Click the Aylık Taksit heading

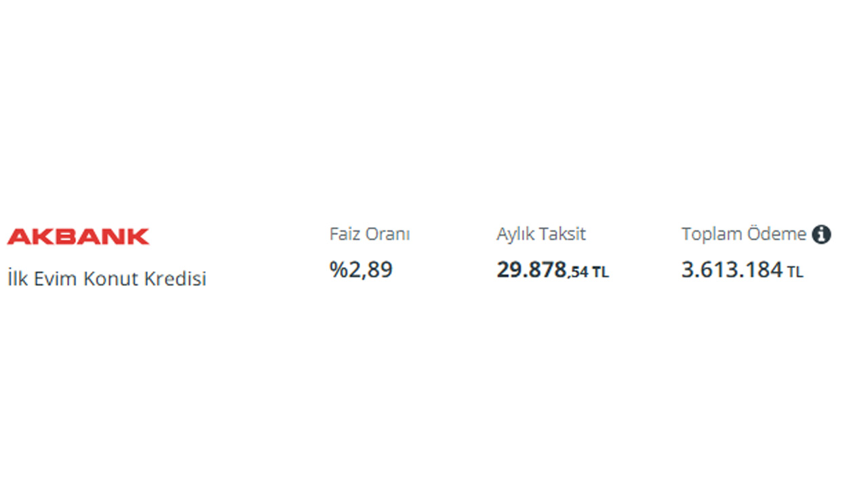point(541,235)
